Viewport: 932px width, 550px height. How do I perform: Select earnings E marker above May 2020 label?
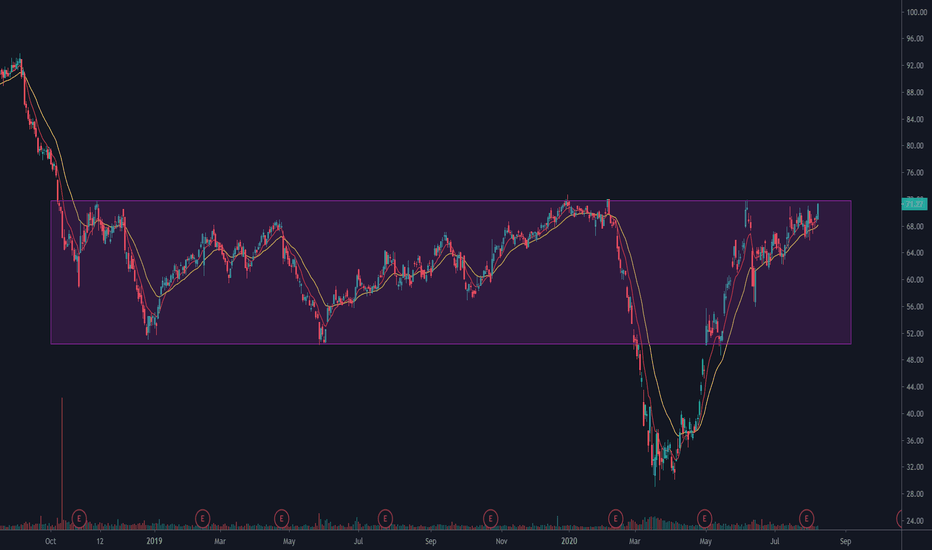click(704, 518)
